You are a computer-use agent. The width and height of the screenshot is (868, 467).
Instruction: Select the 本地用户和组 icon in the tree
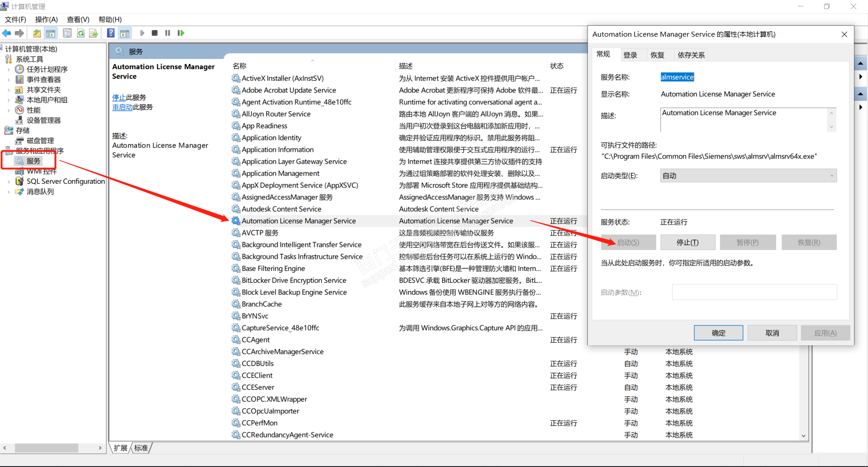tap(19, 100)
